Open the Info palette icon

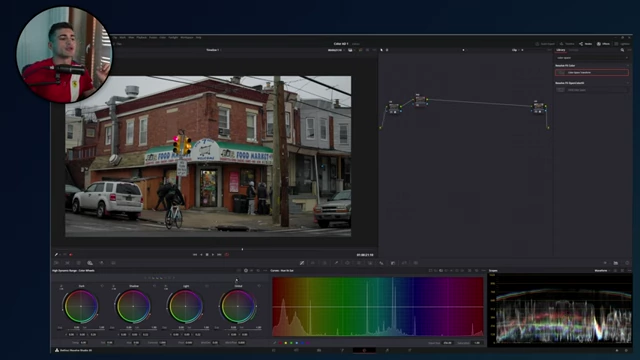[x=627, y=263]
